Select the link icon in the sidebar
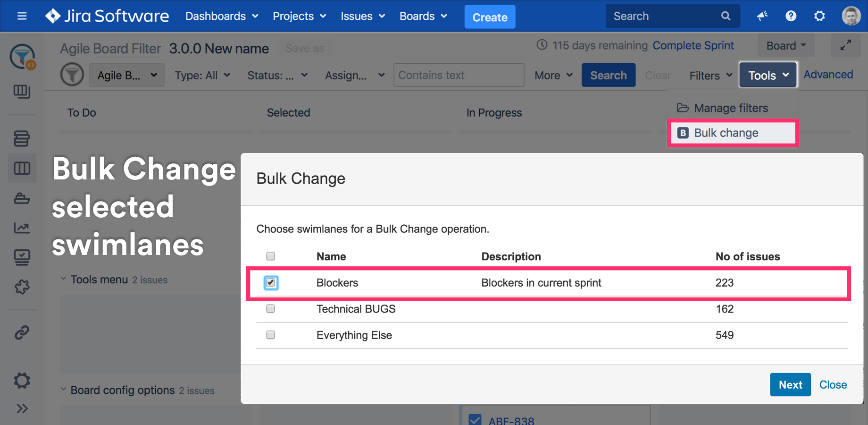The width and height of the screenshot is (868, 425). pos(22,333)
